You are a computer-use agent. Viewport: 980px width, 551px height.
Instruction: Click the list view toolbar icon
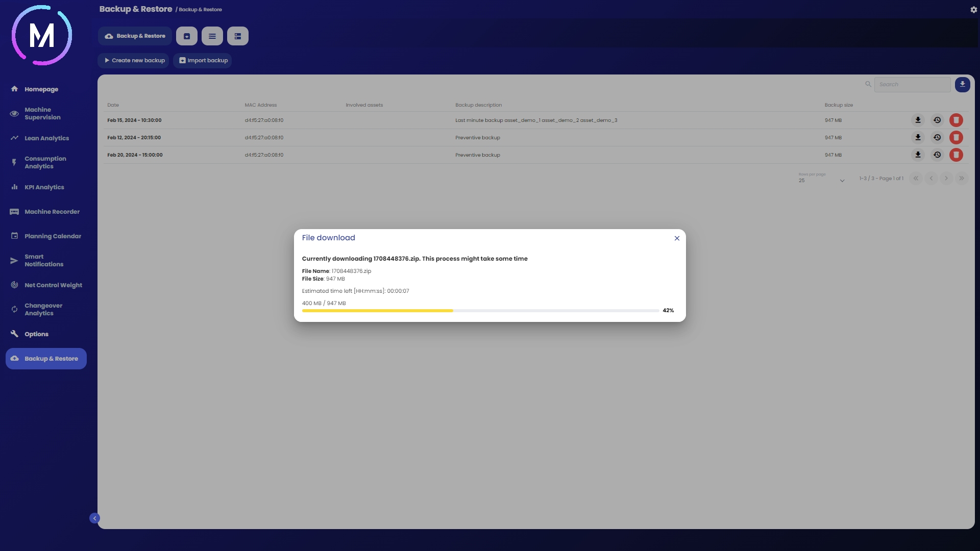(x=212, y=36)
